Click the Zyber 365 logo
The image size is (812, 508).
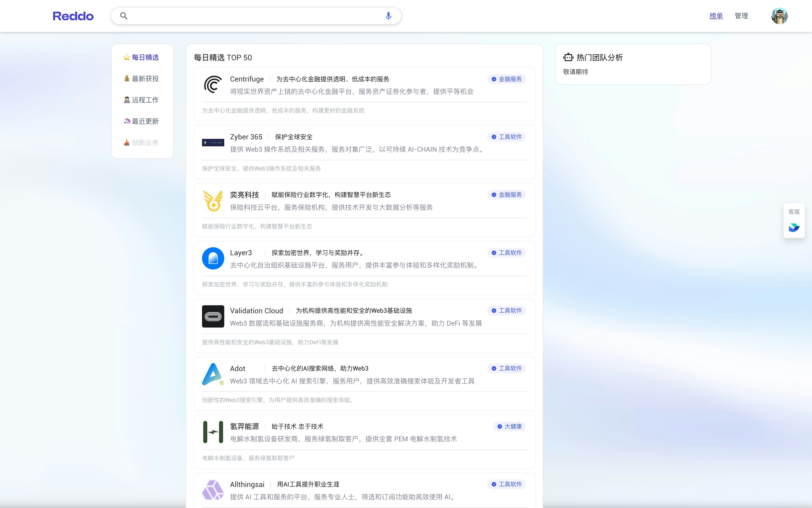click(213, 142)
